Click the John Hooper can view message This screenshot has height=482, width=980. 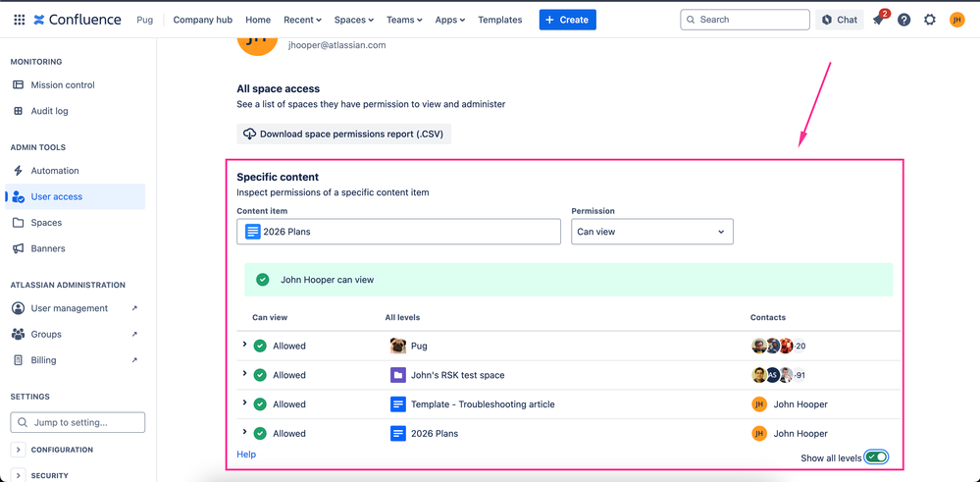[327, 280]
